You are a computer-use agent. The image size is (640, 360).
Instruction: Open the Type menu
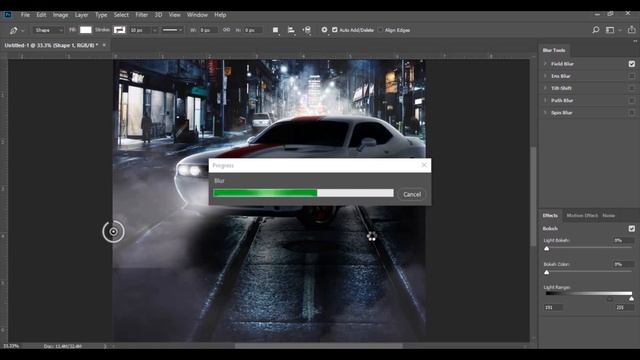[x=101, y=15]
